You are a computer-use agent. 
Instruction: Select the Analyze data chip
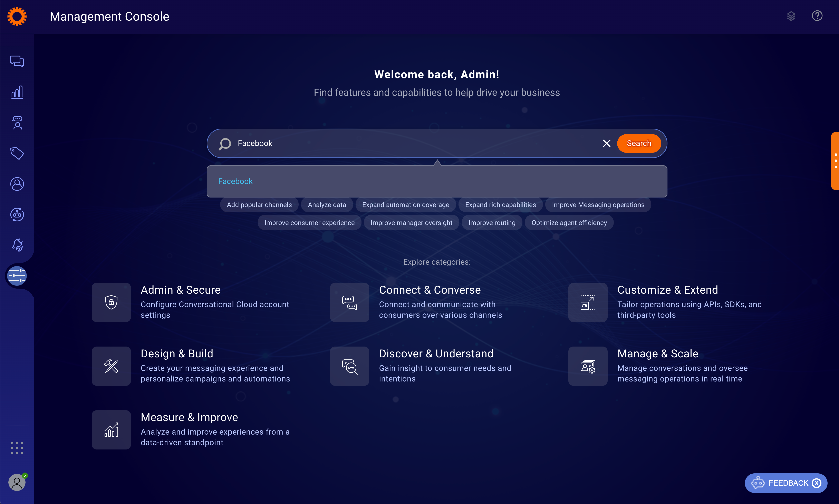[327, 205]
